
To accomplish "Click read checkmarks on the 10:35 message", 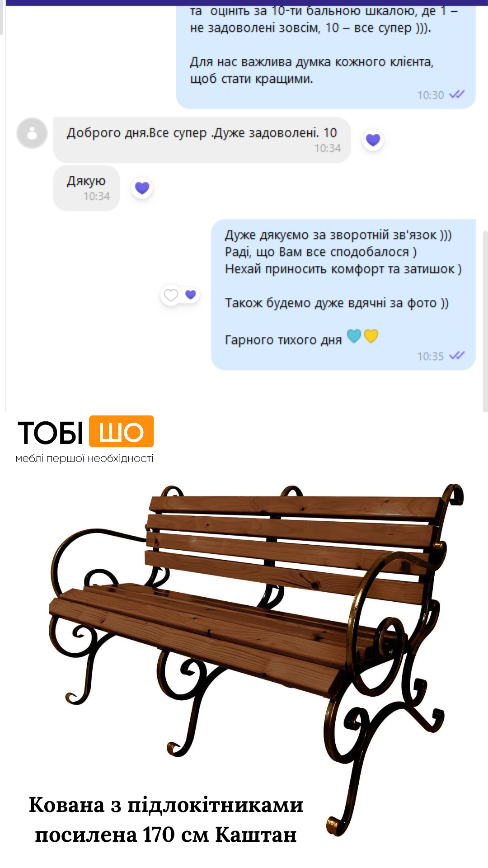I will point(456,355).
